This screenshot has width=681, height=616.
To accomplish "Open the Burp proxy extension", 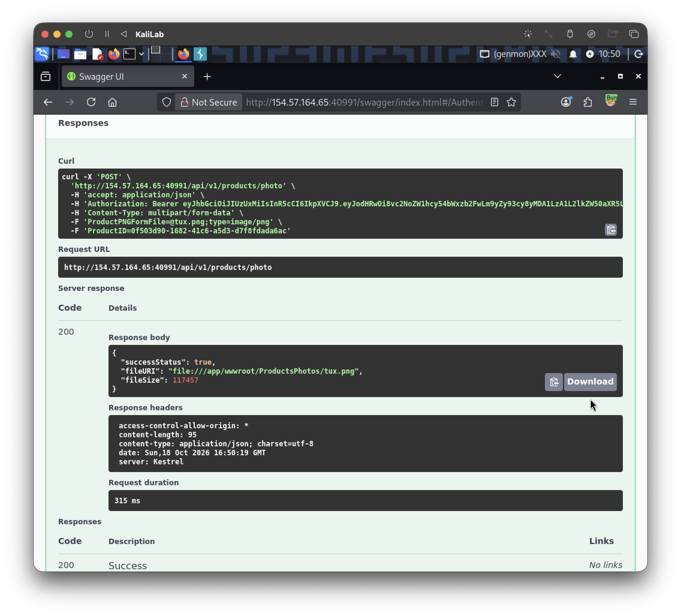I will 611,101.
